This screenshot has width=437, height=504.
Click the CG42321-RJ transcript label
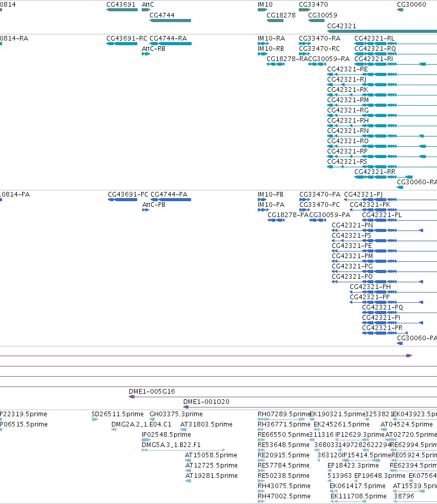click(347, 80)
